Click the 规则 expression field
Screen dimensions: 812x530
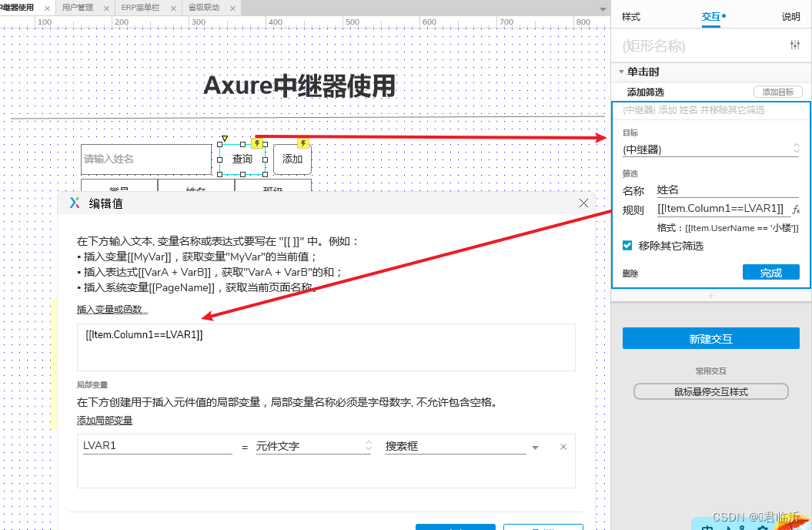pos(723,208)
